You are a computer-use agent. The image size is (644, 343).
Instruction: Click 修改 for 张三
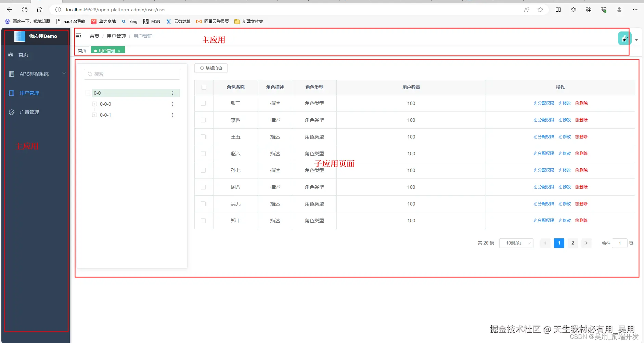565,103
